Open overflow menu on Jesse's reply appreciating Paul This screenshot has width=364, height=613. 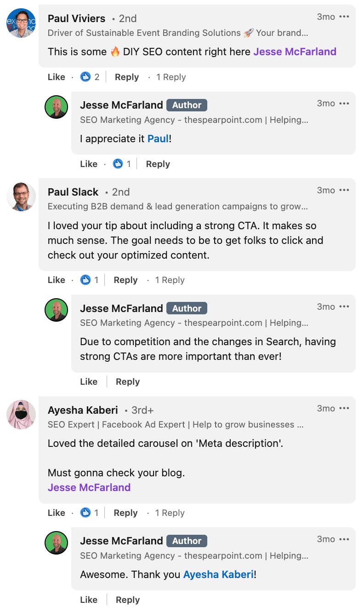click(345, 103)
